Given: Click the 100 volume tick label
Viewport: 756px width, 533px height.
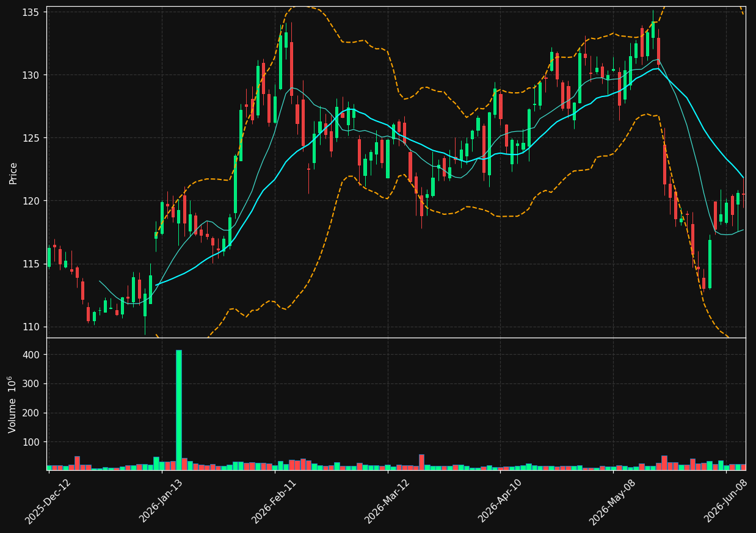Looking at the screenshot, I should click(32, 442).
